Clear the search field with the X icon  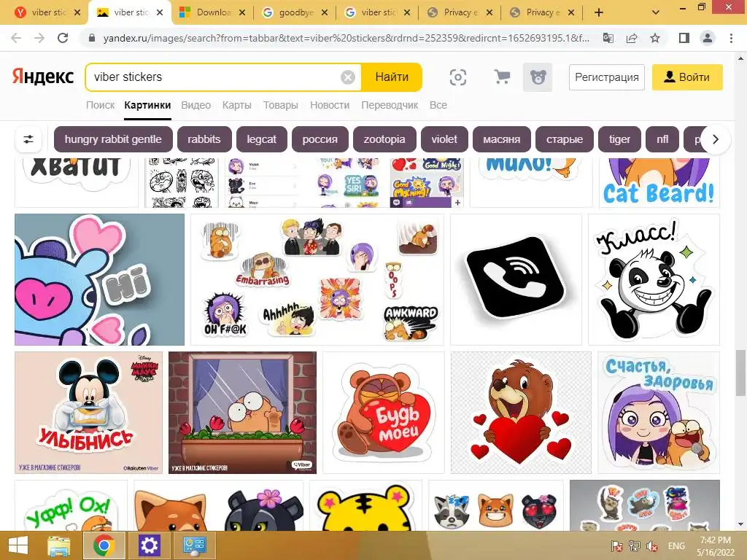348,77
